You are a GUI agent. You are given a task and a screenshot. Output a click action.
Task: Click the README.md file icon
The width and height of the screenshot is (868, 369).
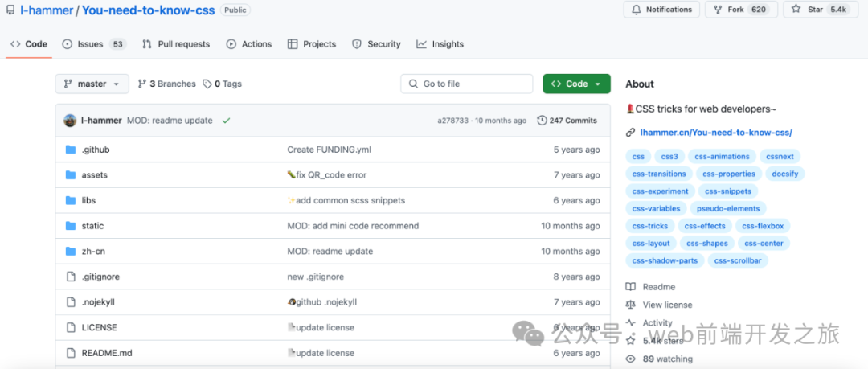pyautogui.click(x=70, y=353)
